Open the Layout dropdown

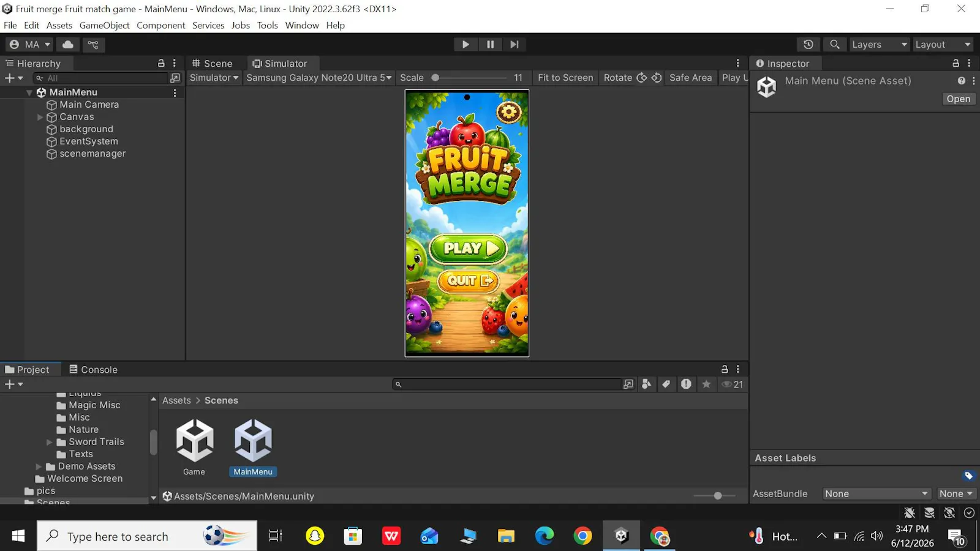[x=943, y=44]
